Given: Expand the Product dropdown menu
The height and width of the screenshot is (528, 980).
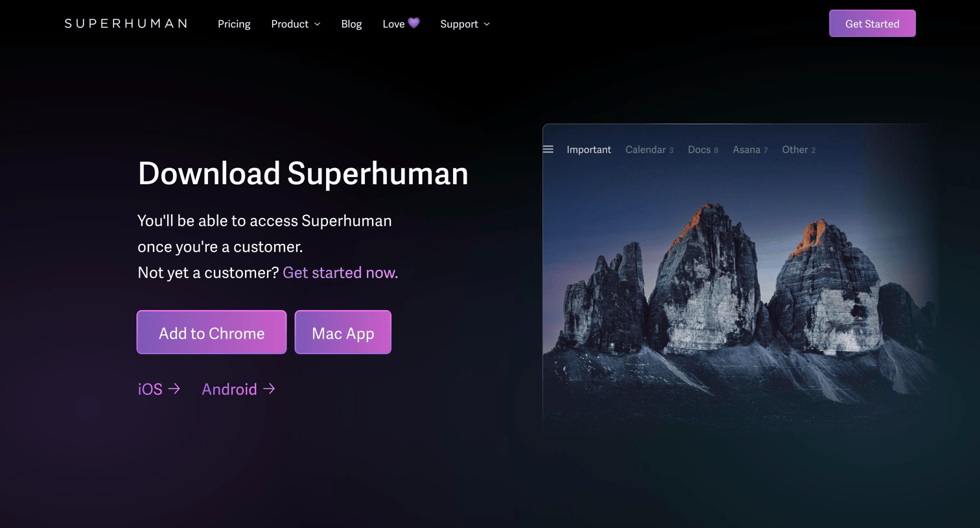Looking at the screenshot, I should tap(296, 24).
